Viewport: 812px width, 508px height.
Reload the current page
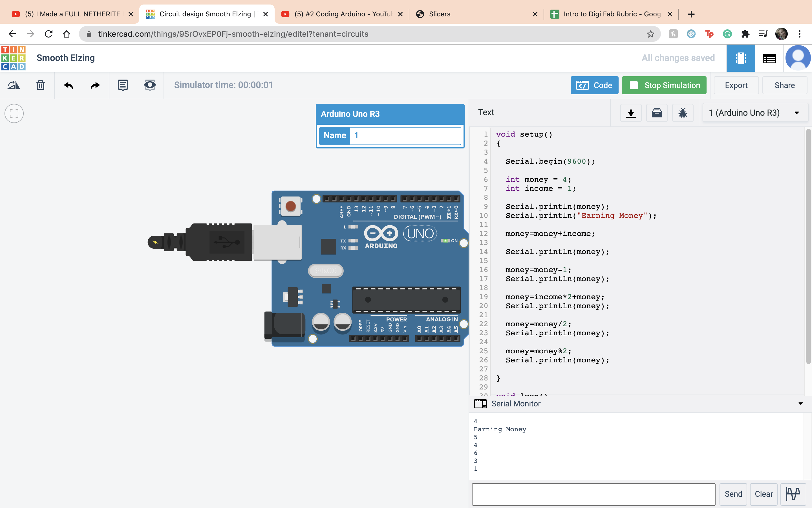point(49,34)
